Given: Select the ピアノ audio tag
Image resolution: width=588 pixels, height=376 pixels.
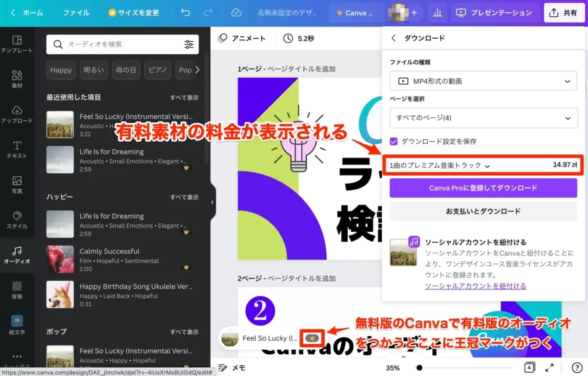Looking at the screenshot, I should tap(158, 70).
